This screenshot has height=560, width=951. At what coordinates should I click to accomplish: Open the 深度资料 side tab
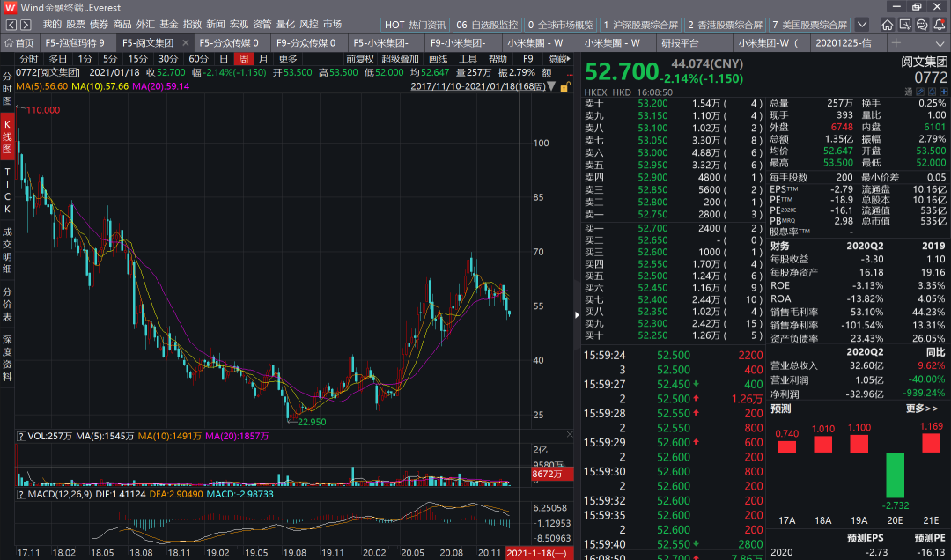tap(7, 358)
